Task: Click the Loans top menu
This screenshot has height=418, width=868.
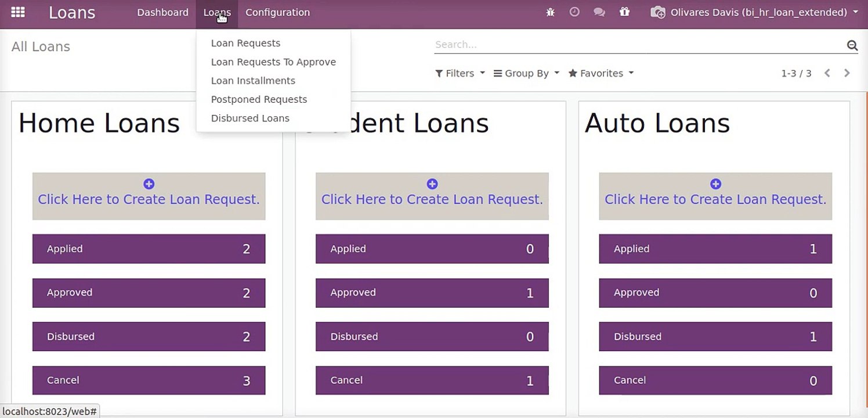Action: pyautogui.click(x=217, y=12)
